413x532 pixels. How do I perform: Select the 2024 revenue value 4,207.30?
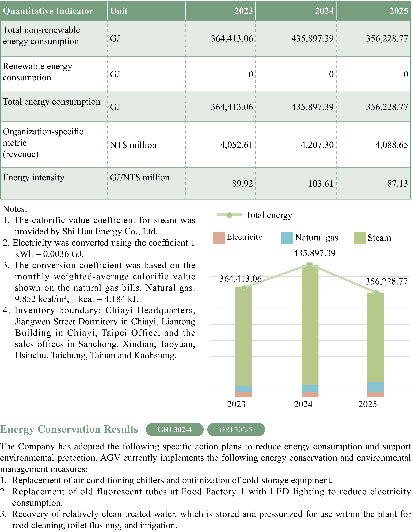(x=317, y=145)
